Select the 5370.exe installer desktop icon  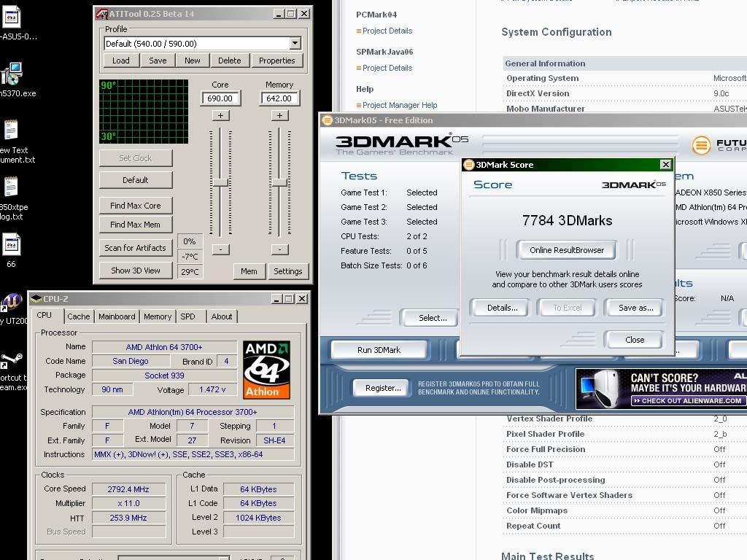click(x=12, y=74)
